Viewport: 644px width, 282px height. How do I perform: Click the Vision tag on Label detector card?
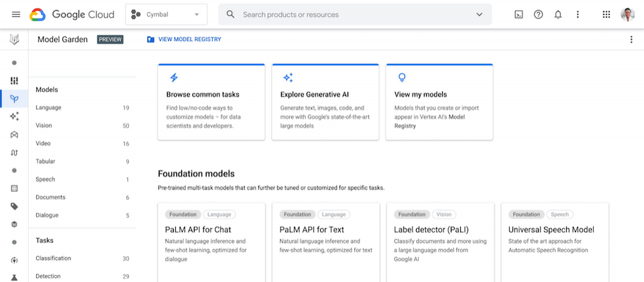(444, 215)
